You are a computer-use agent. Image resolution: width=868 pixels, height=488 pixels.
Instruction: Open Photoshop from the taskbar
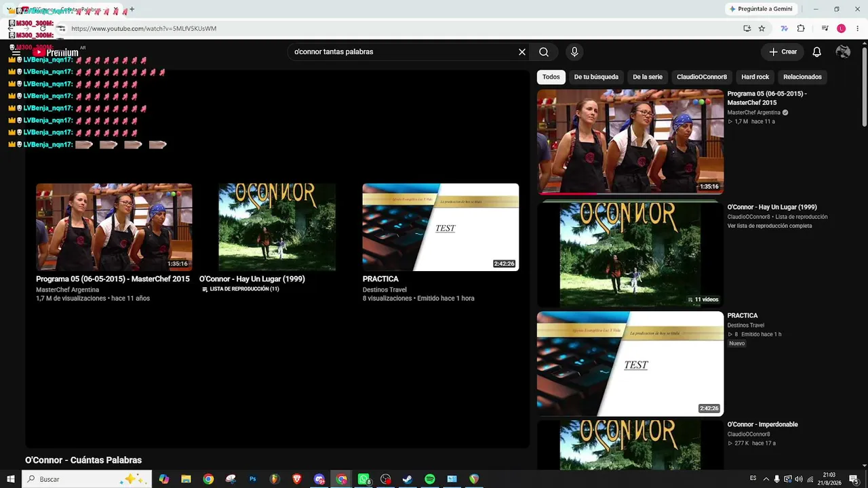click(x=253, y=479)
